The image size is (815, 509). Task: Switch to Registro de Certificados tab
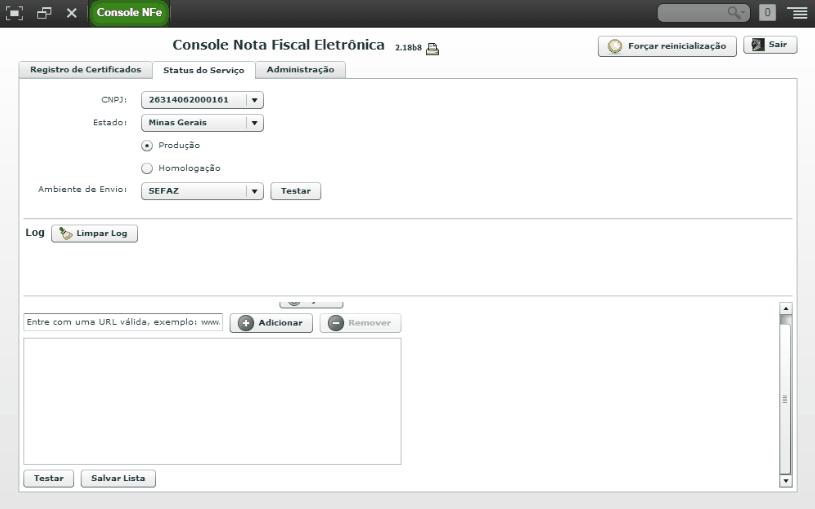click(86, 70)
